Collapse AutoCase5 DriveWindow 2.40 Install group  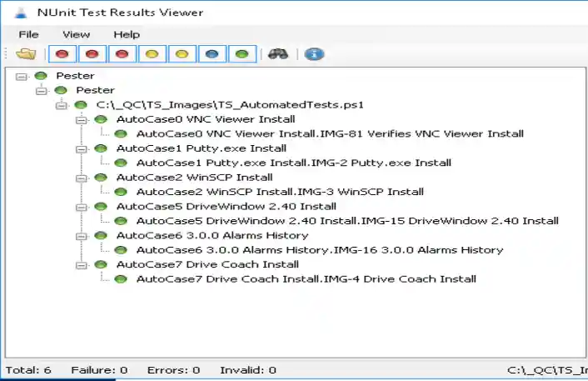(x=82, y=208)
